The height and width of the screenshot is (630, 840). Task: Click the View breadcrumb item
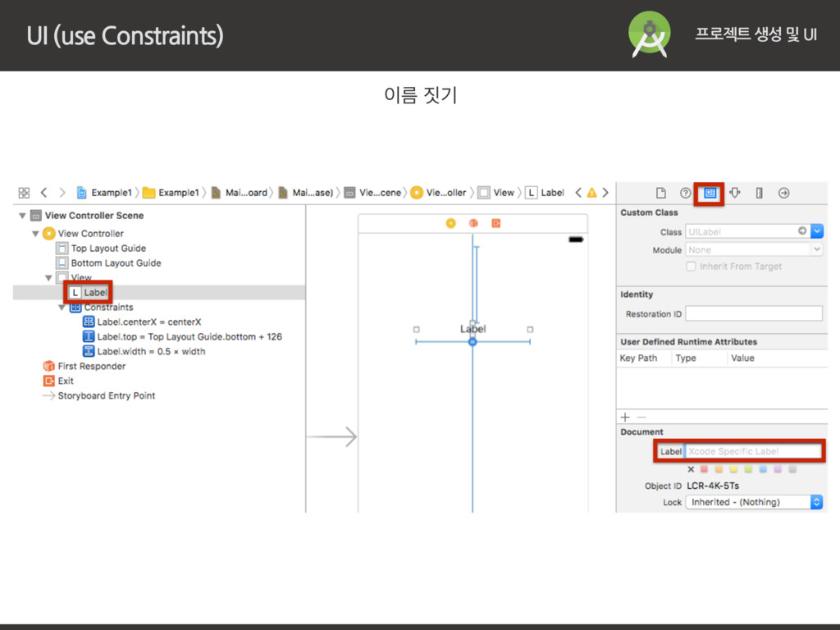click(x=496, y=192)
